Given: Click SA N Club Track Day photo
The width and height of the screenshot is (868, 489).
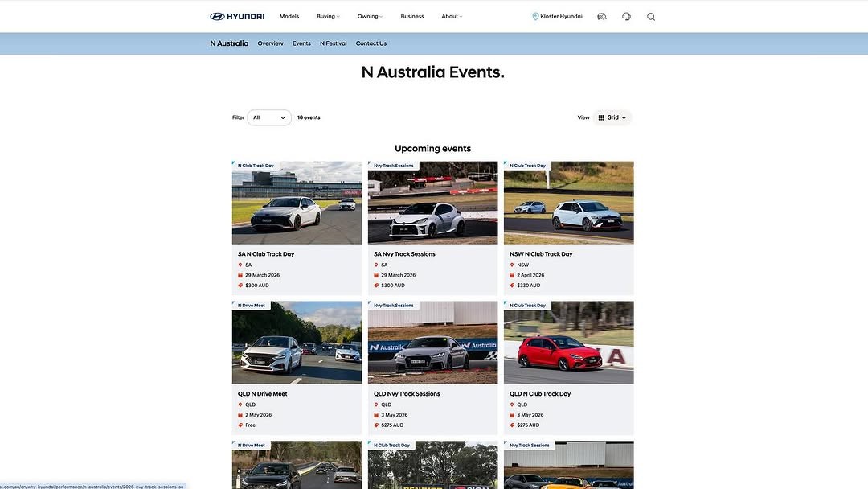Looking at the screenshot, I should pos(297,203).
